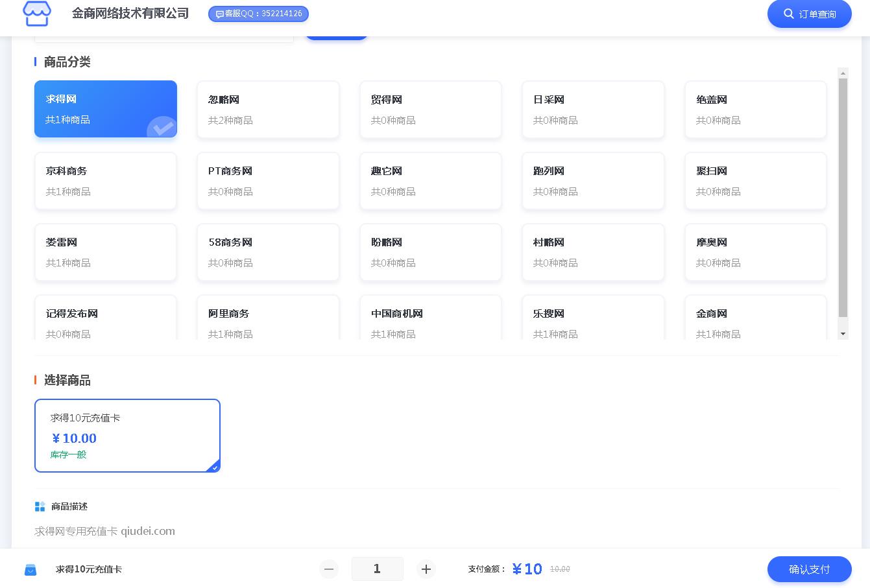Click the ¥10.00 price on product card

(x=74, y=438)
